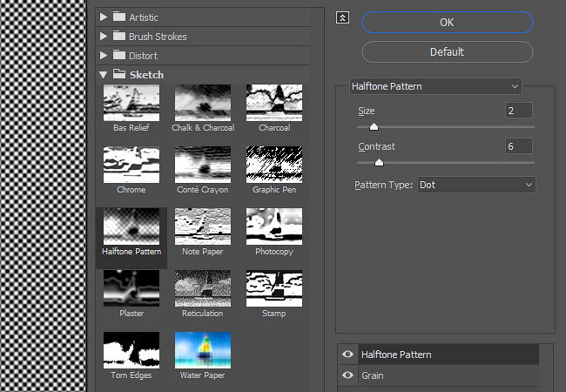Screen dimensions: 566x392
Task: Click the Pattern Type label
Action: pyautogui.click(x=383, y=185)
